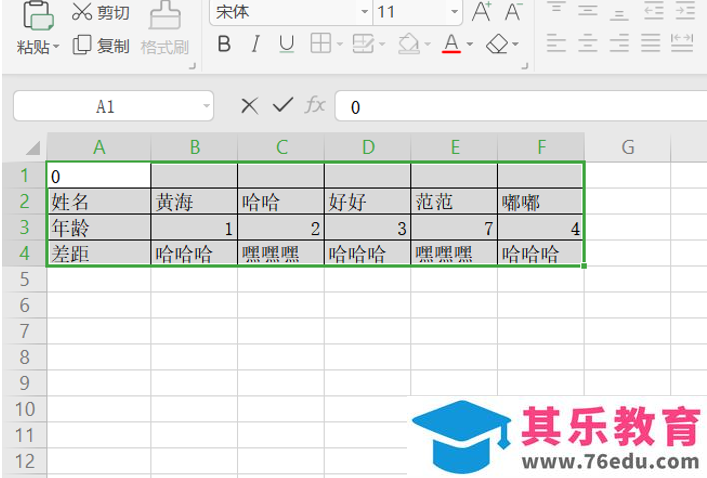This screenshot has height=478, width=707.
Task: Open the font size 11 dropdown
Action: click(x=454, y=12)
